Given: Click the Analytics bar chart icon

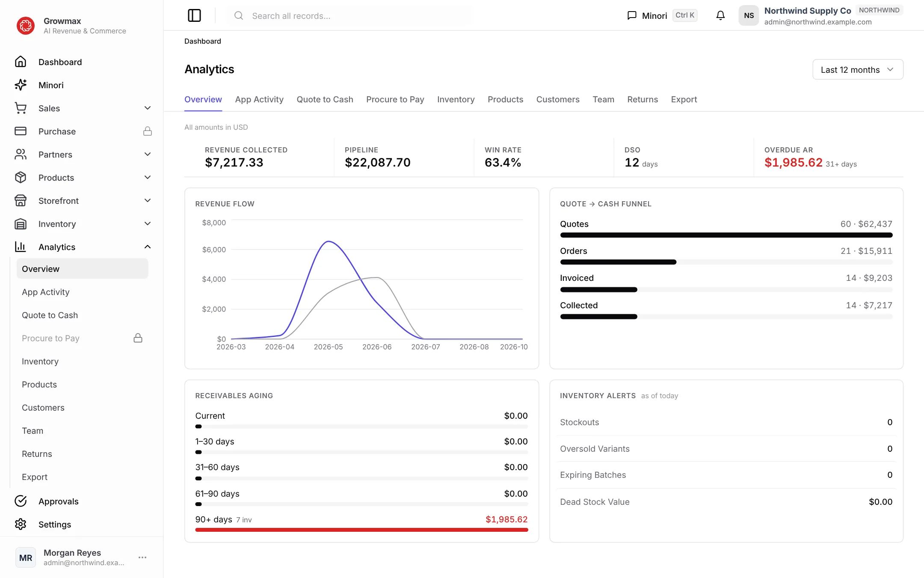Looking at the screenshot, I should click(x=21, y=247).
